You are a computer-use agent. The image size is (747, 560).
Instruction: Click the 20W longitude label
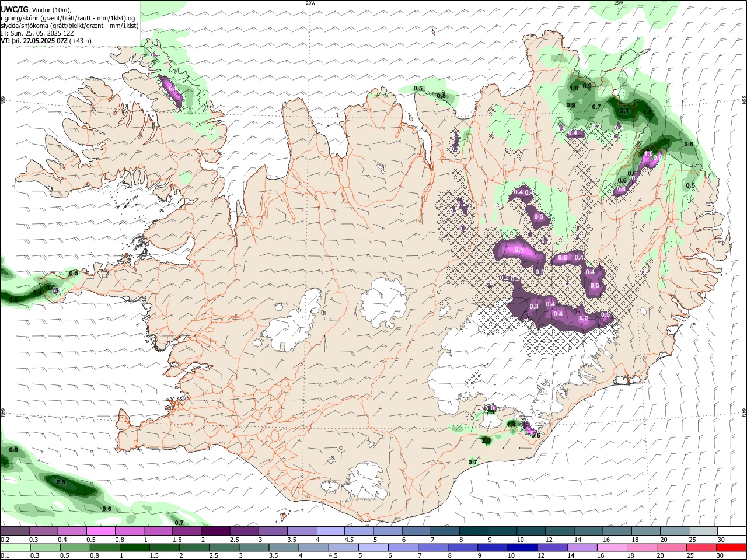point(310,3)
